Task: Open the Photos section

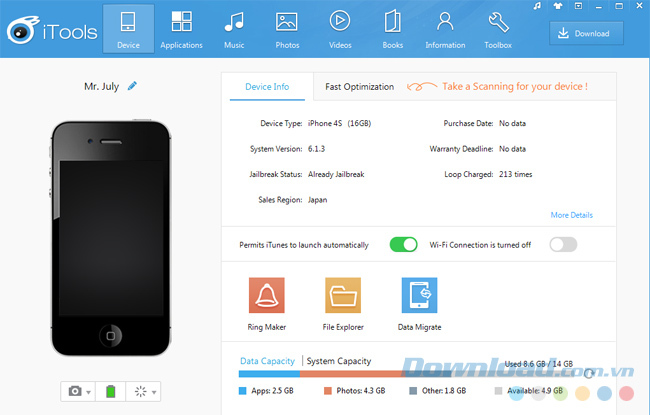Action: [287, 29]
